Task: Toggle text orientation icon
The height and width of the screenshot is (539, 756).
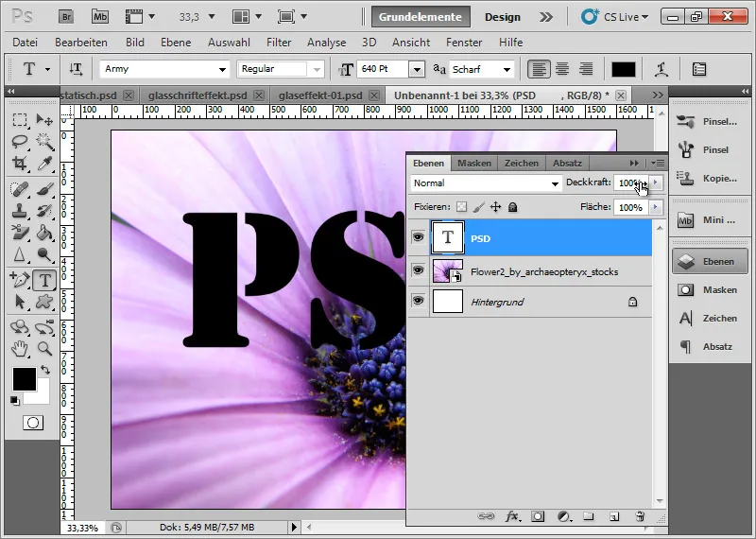Action: (x=76, y=69)
